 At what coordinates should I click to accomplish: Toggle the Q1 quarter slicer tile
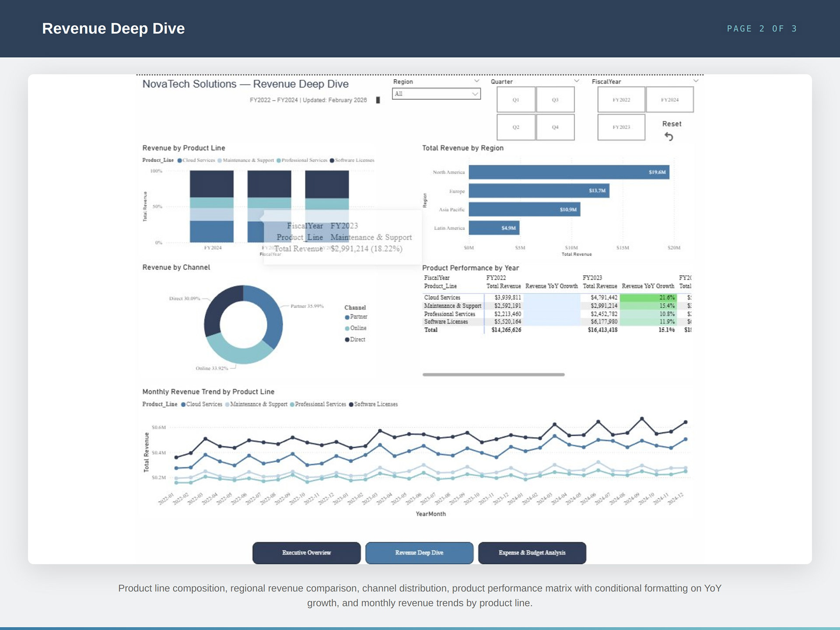pyautogui.click(x=516, y=100)
